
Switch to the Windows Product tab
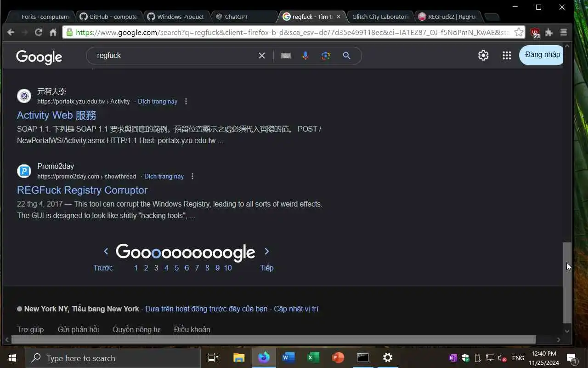[177, 17]
